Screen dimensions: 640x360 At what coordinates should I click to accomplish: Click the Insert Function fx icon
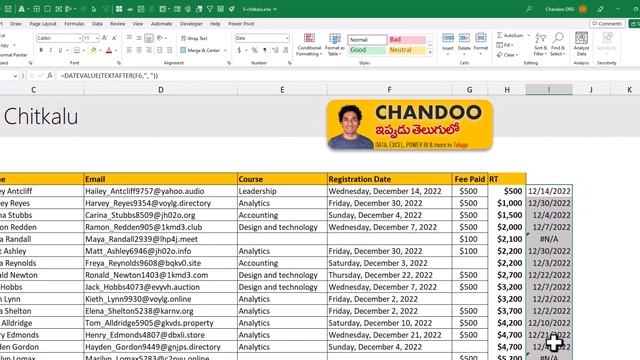[49, 76]
